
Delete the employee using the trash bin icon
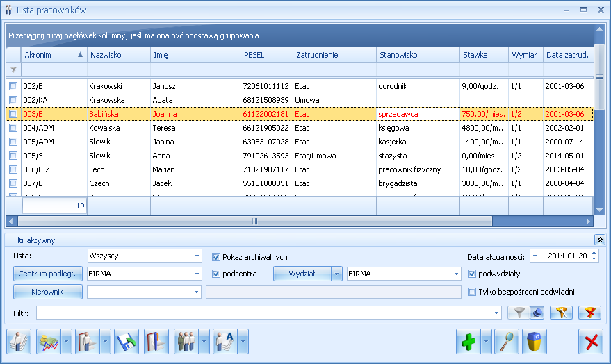(535, 341)
